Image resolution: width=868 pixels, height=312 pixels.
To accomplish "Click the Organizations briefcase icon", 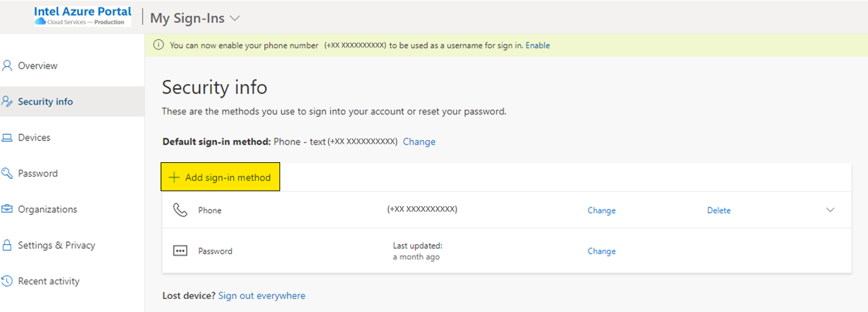I will coord(7,210).
